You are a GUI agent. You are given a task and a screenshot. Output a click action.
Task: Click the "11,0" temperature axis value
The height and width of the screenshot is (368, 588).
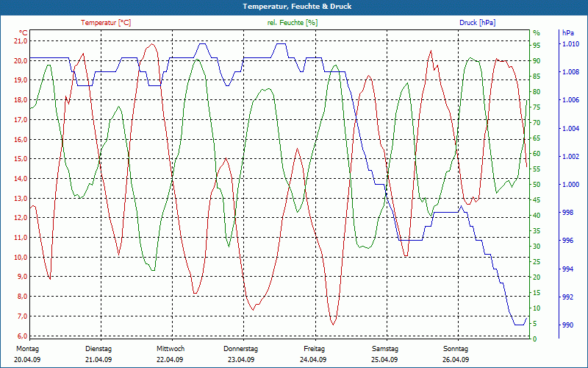(21, 238)
